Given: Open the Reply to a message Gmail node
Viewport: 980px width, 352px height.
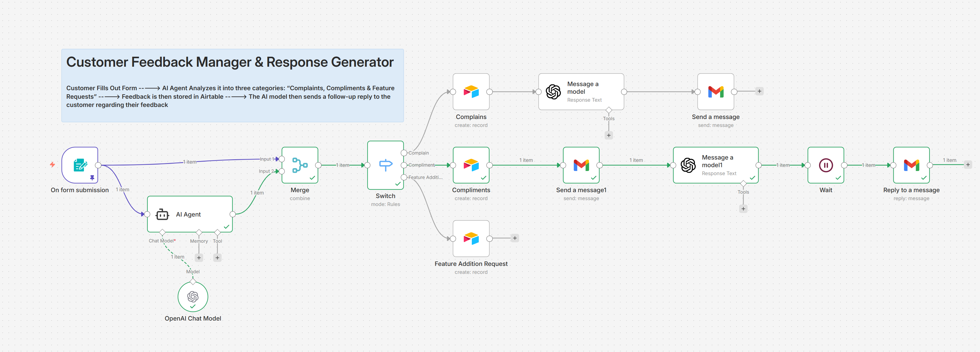Looking at the screenshot, I should coord(911,165).
